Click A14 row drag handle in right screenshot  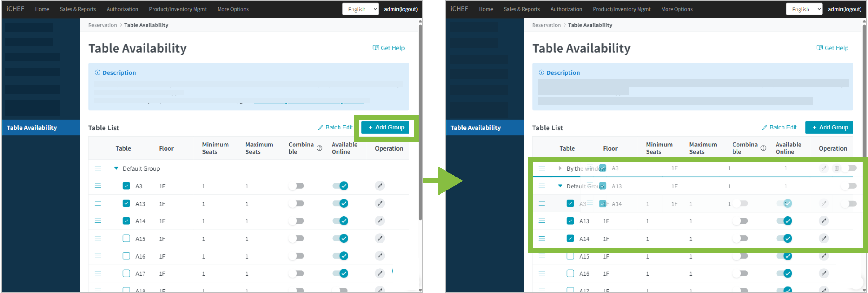(542, 238)
